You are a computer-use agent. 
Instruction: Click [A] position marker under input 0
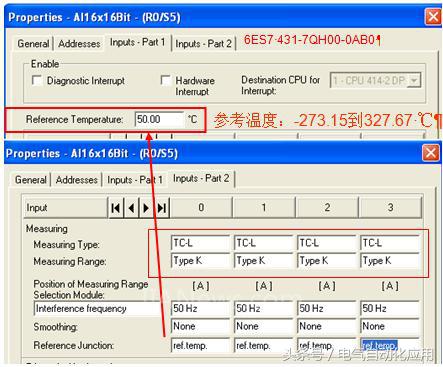(201, 286)
